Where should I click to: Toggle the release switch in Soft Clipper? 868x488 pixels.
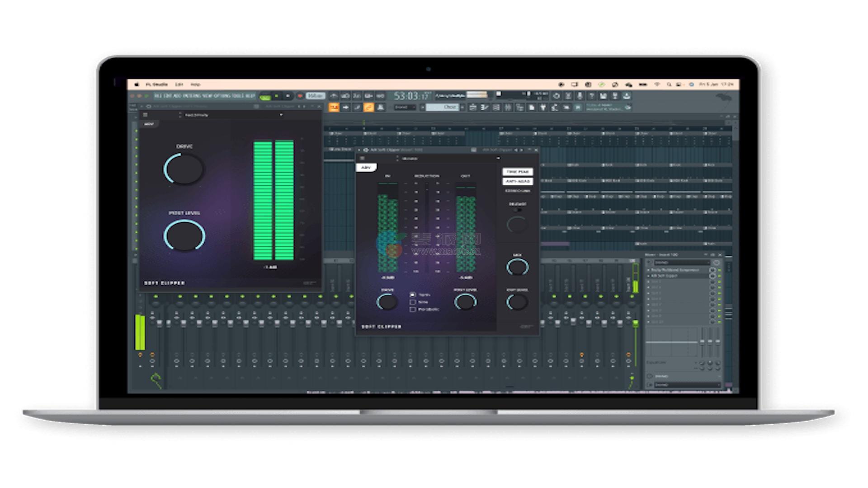click(517, 210)
